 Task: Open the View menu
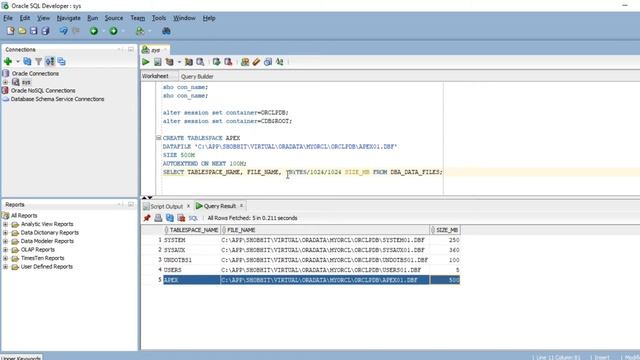coord(43,18)
